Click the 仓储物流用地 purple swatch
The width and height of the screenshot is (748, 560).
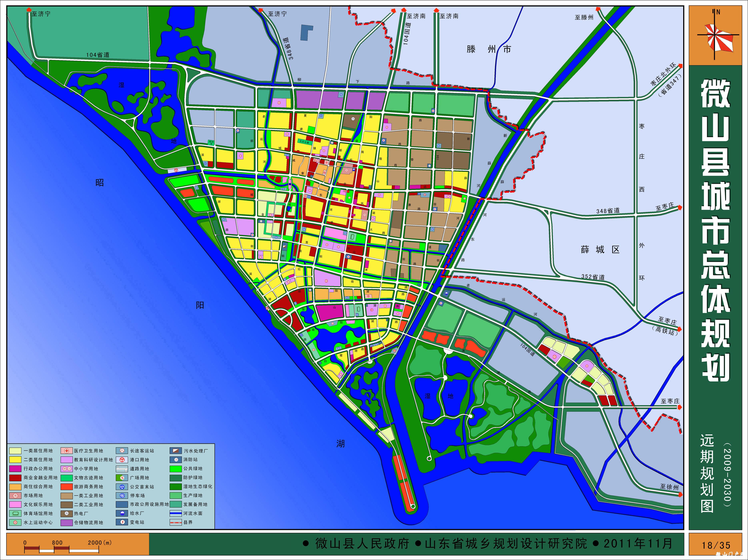[x=67, y=522]
